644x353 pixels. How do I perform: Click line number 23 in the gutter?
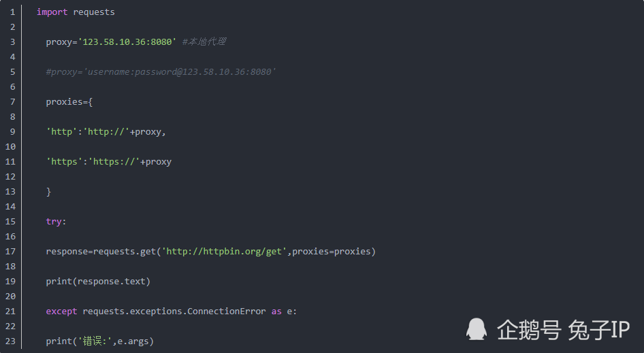pos(10,341)
